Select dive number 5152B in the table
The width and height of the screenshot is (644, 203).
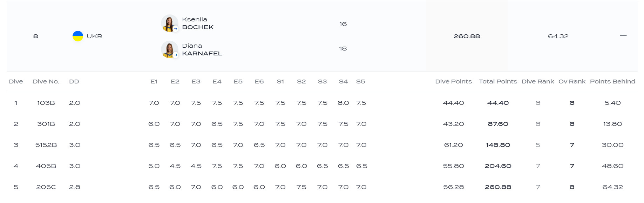coord(46,145)
